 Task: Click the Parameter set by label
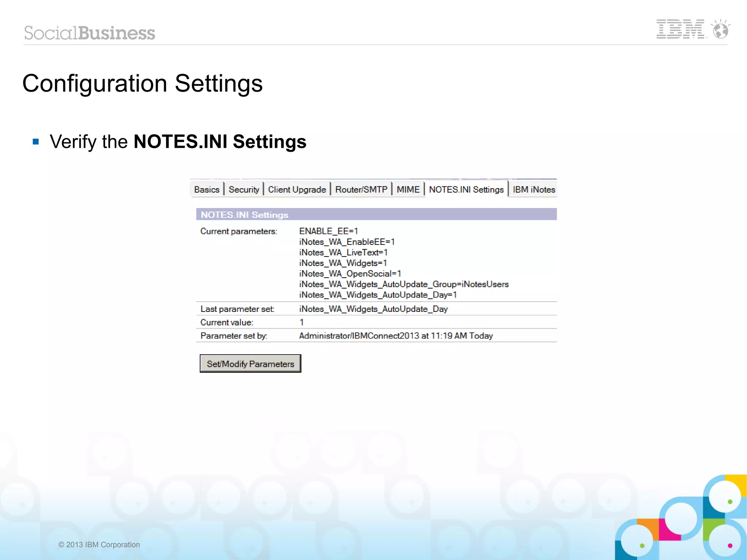point(234,336)
